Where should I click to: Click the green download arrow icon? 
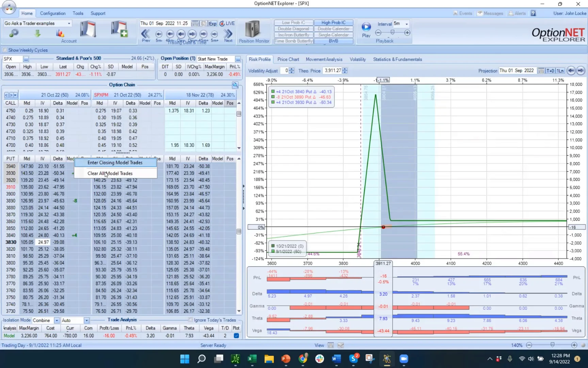[37, 33]
